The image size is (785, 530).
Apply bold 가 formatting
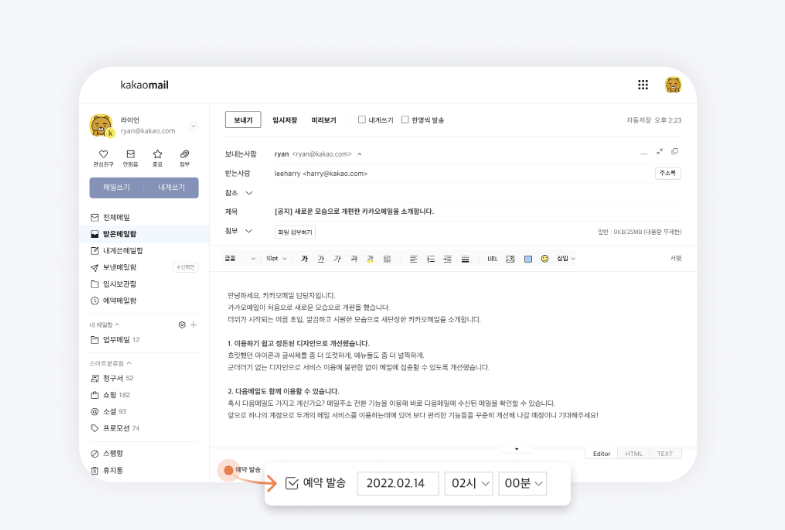(x=304, y=259)
